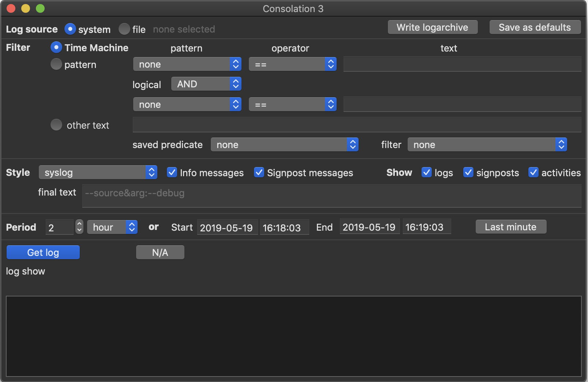This screenshot has width=588, height=382.
Task: Open the Style syslog dropdown
Action: 98,173
